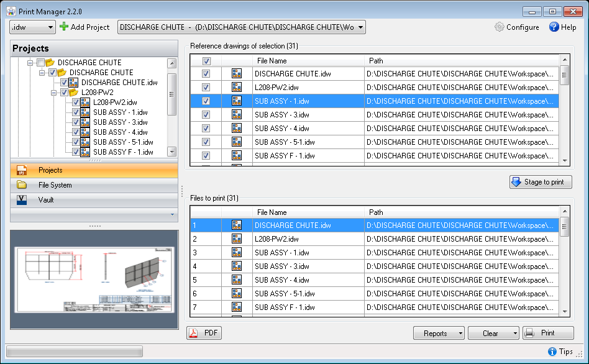The image size is (589, 364).
Task: Sort Files to print by File Name header
Action: (x=308, y=212)
